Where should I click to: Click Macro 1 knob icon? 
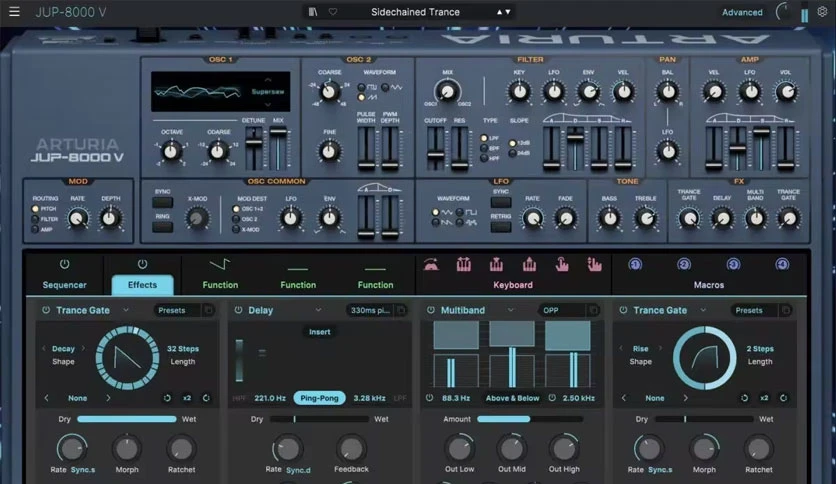click(x=634, y=264)
